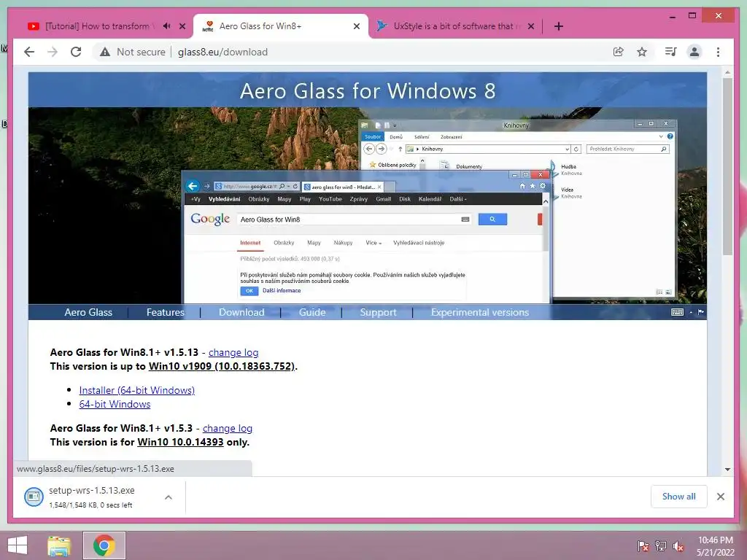The height and width of the screenshot is (560, 747).
Task: Expand options chevron for setup-wrs-1.5.13.exe download
Action: pos(169,497)
